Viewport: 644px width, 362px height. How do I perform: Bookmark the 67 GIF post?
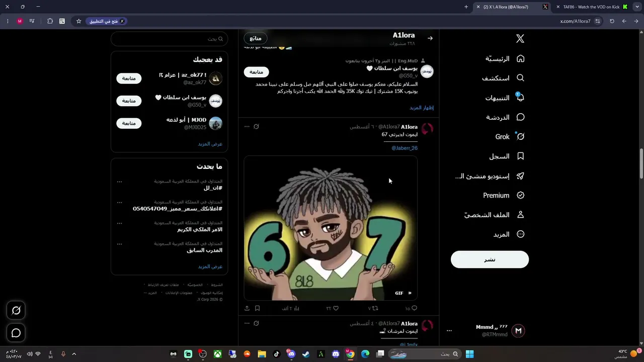click(257, 308)
